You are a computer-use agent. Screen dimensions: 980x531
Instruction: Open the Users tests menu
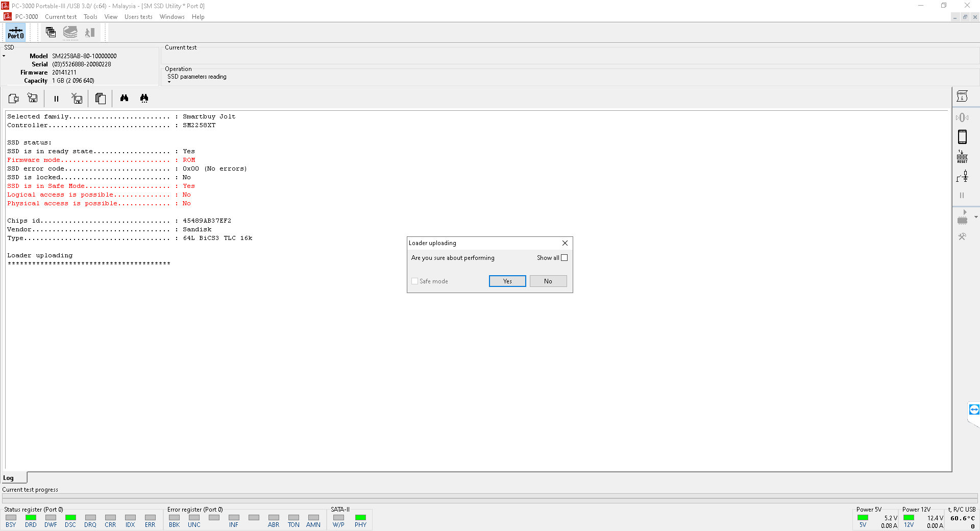138,17
